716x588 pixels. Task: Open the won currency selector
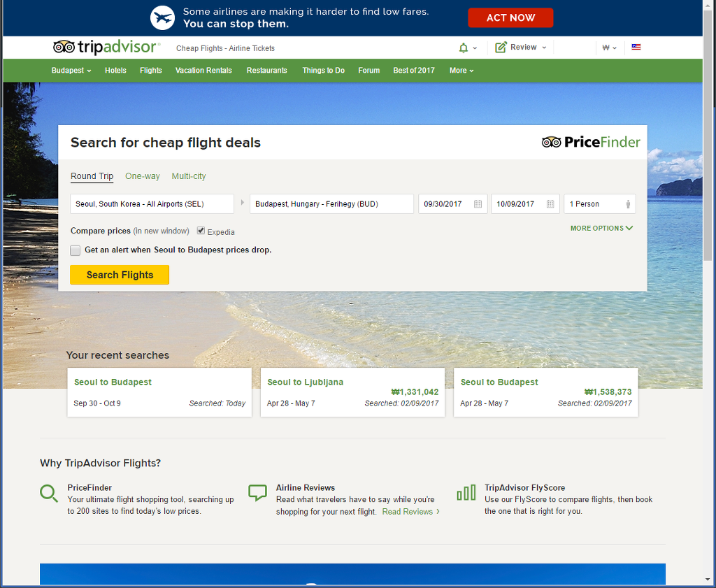pos(609,48)
